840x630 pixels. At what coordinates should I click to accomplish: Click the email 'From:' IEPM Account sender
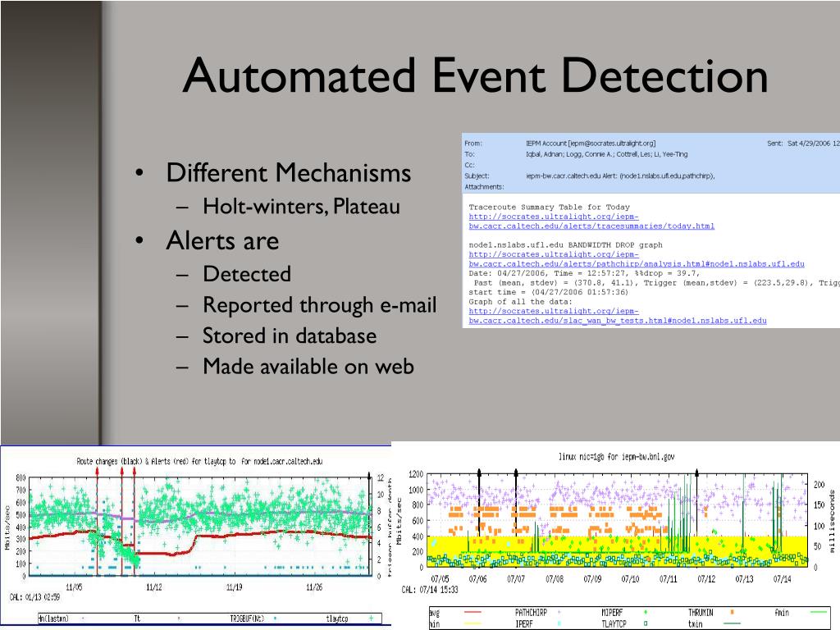tap(591, 143)
